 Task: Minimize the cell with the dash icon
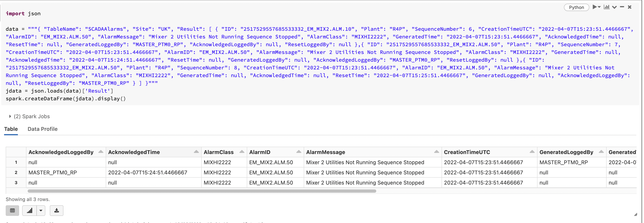pos(622,7)
